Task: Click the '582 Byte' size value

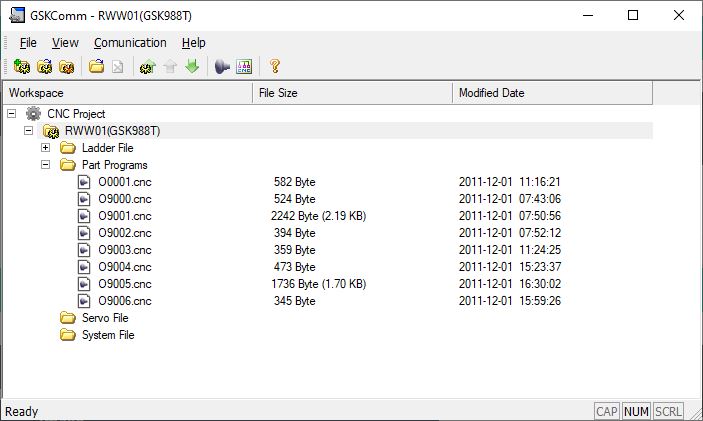Action: pyautogui.click(x=295, y=182)
